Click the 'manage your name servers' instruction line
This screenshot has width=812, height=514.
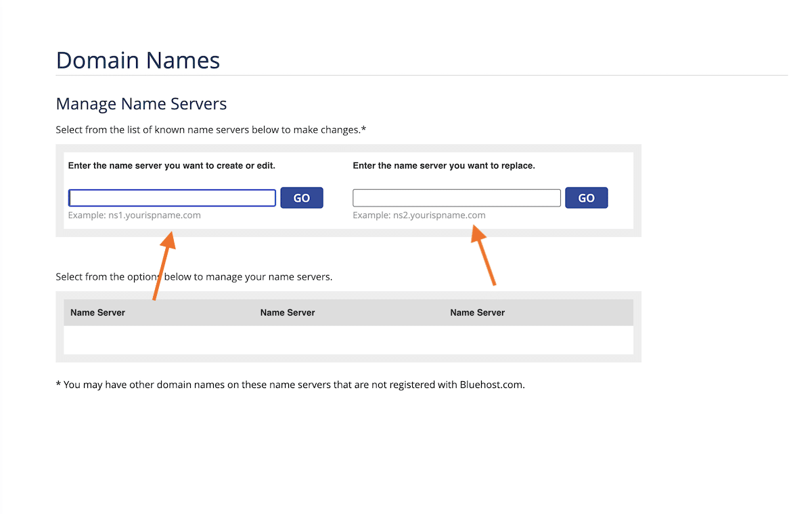click(194, 276)
